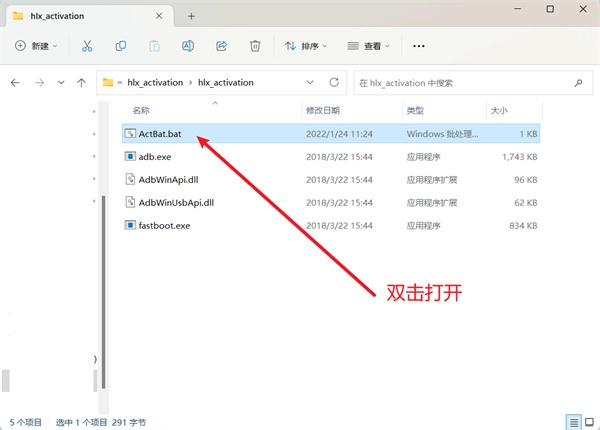Click the Copy icon in toolbar

[x=121, y=46]
